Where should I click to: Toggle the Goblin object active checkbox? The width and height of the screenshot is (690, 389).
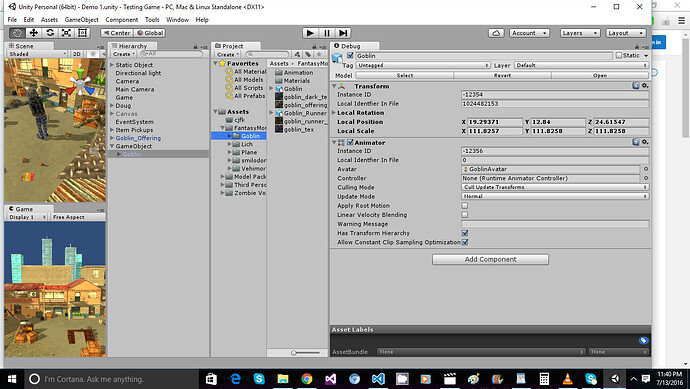tap(350, 55)
